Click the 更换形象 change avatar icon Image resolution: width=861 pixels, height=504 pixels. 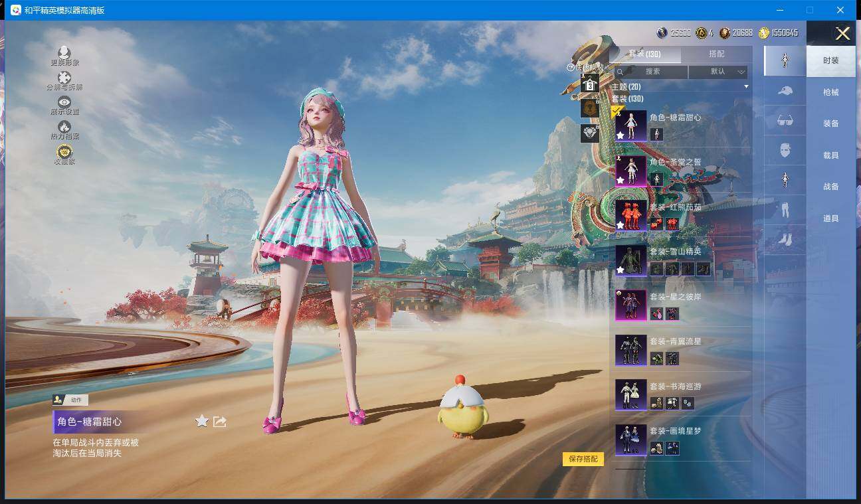pos(64,53)
